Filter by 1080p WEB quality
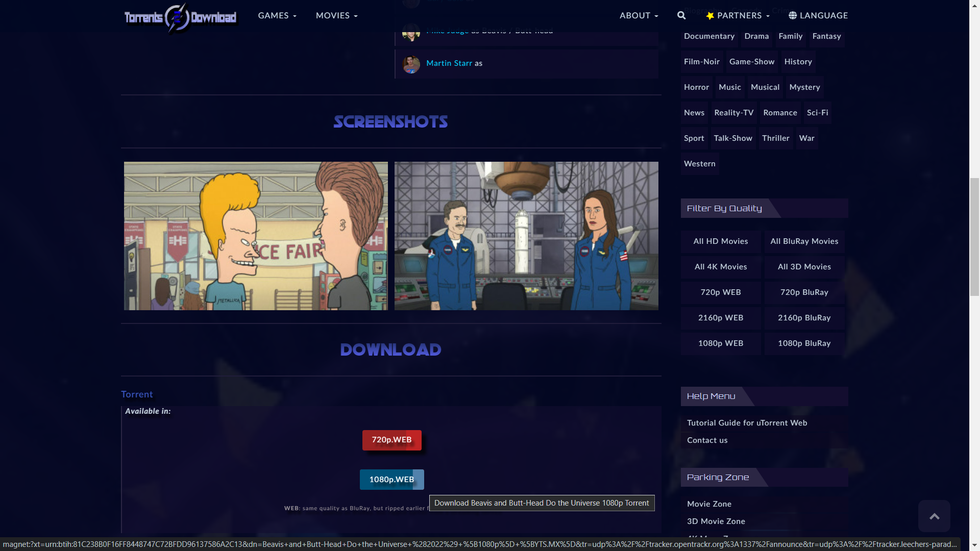980x551 pixels. tap(721, 343)
